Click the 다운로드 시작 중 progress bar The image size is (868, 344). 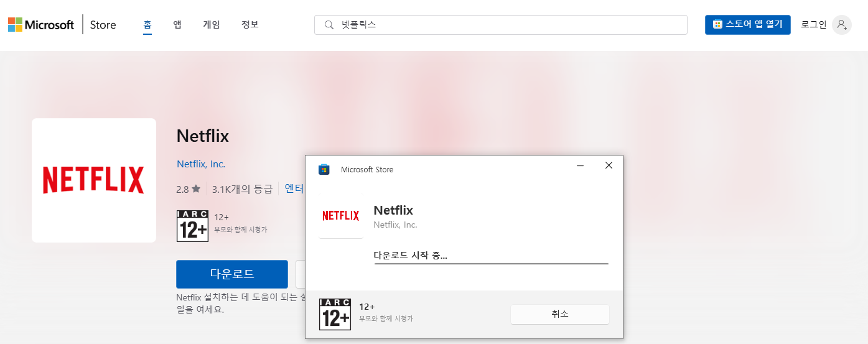[491, 264]
